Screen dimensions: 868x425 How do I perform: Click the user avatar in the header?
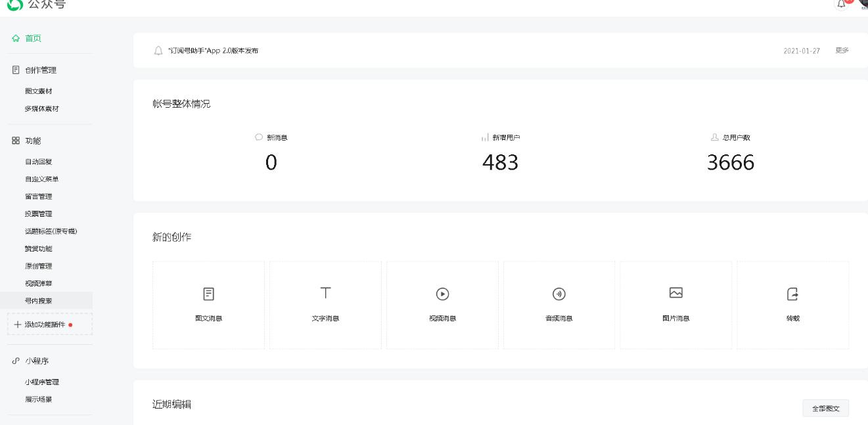[863, 3]
